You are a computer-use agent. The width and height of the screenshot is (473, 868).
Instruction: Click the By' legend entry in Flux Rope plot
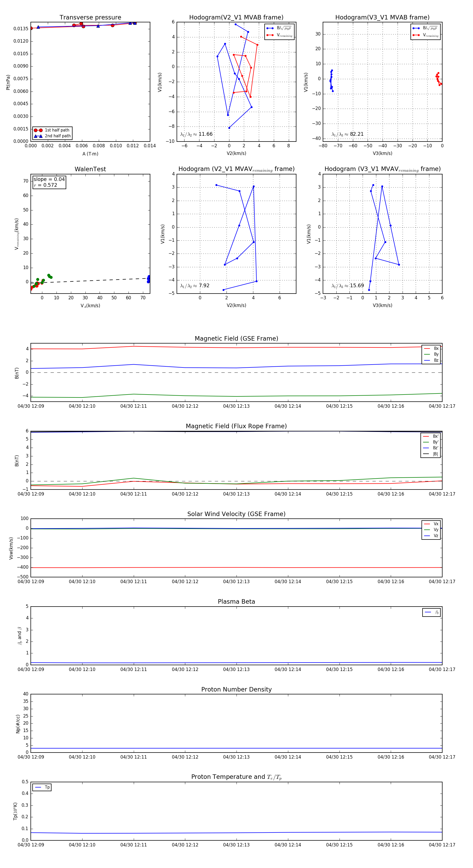431,442
